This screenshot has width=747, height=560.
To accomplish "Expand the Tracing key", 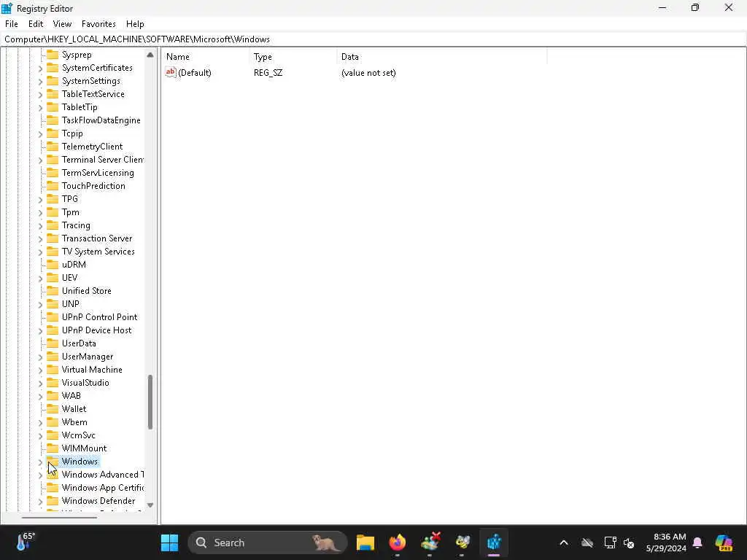I will [41, 226].
